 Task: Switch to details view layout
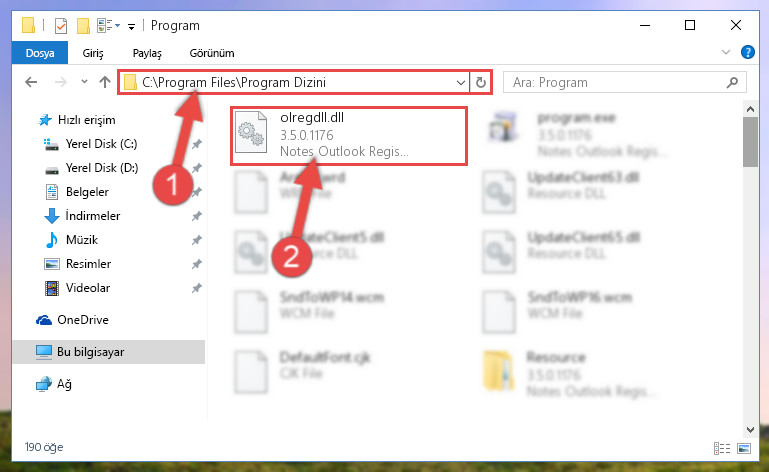(721, 448)
